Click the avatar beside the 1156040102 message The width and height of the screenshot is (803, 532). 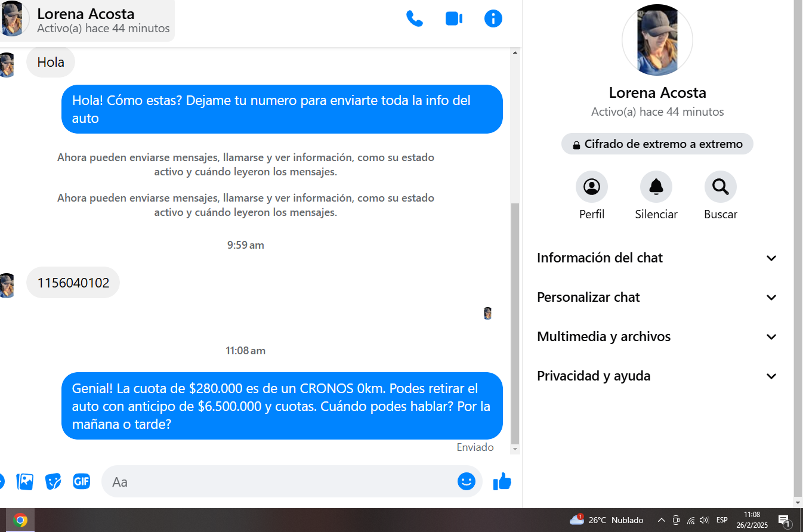point(6,285)
